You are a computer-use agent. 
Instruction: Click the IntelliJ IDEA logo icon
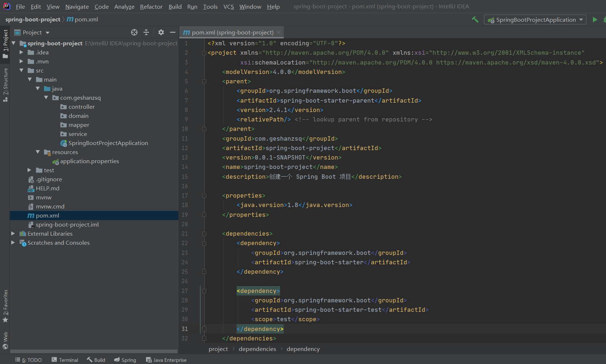(x=7, y=6)
